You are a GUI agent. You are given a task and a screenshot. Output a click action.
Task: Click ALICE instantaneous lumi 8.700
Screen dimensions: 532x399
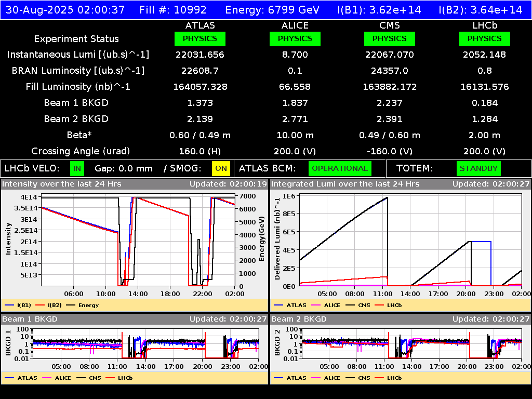(x=295, y=55)
